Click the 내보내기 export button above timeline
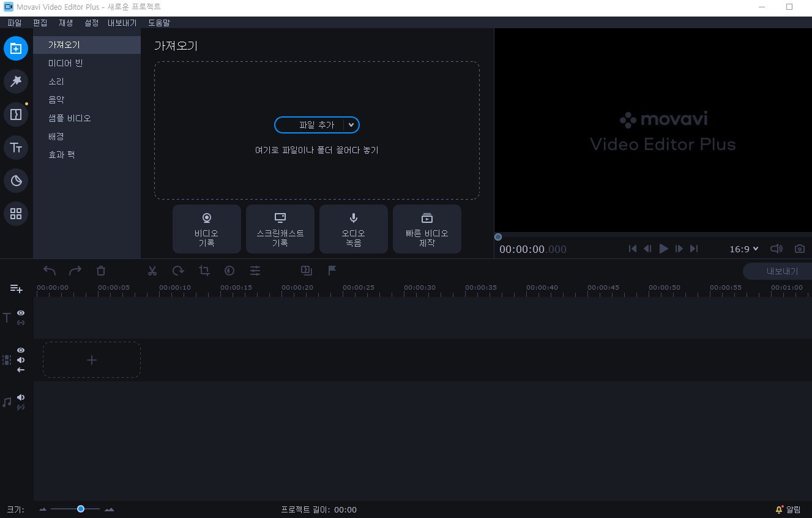This screenshot has height=518, width=812. coord(777,271)
